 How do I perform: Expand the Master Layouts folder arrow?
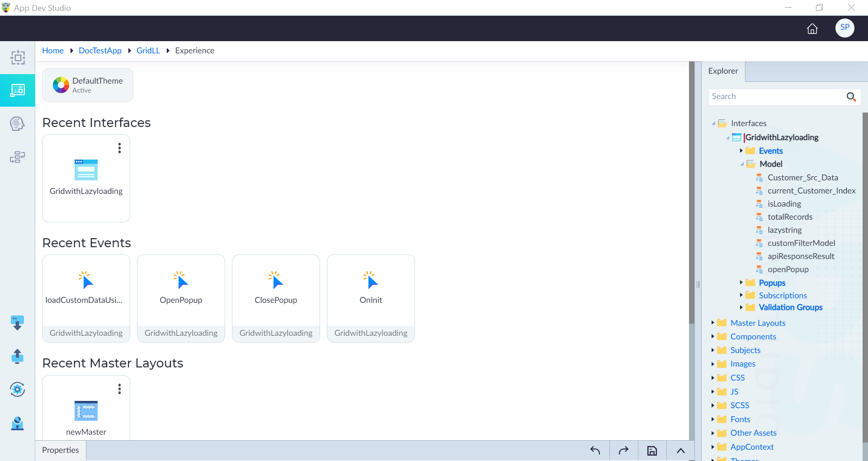click(x=712, y=323)
